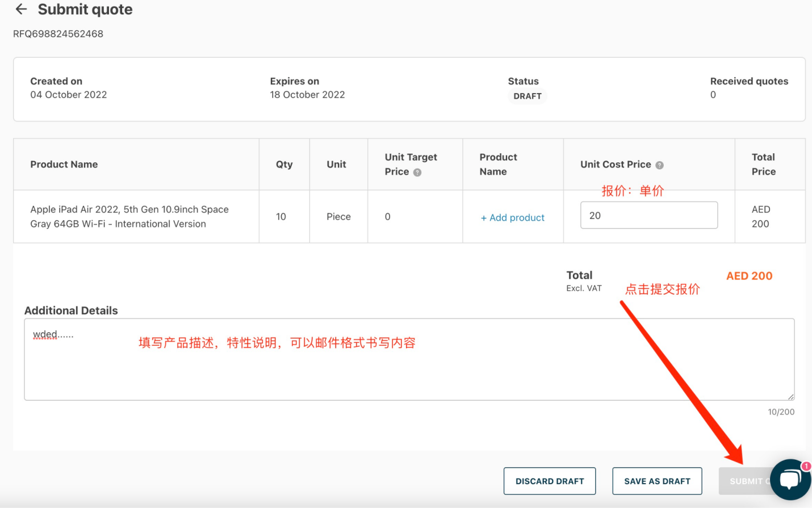Select the RFQ698824562468 reference number
The image size is (812, 508).
pos(58,34)
